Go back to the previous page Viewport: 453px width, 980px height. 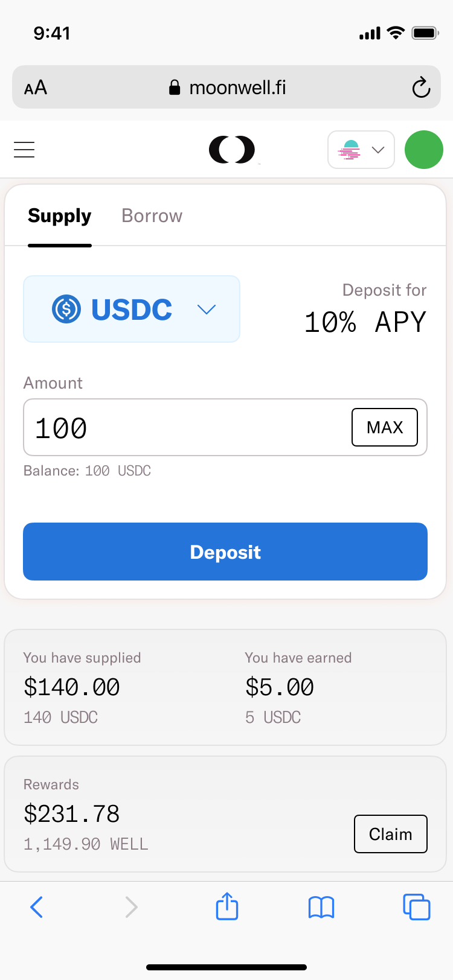pyautogui.click(x=37, y=907)
